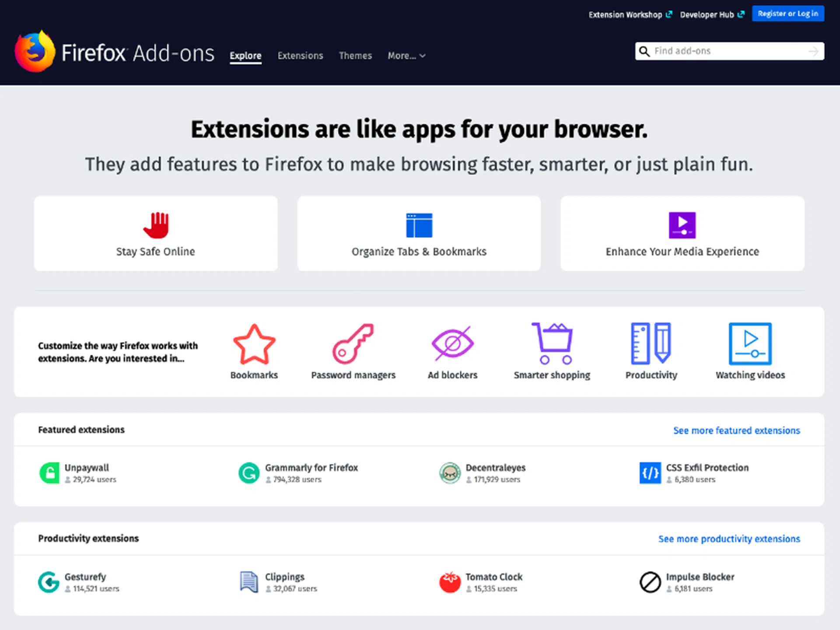
Task: Click the Stay Safe Online card
Action: [156, 234]
